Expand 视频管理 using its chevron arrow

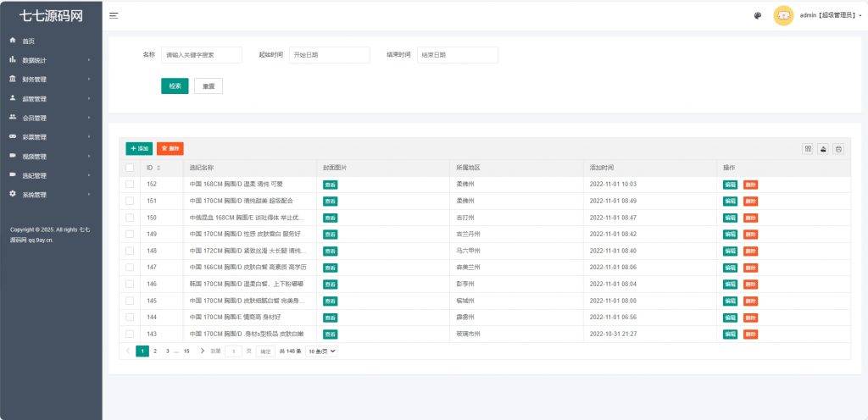[88, 157]
